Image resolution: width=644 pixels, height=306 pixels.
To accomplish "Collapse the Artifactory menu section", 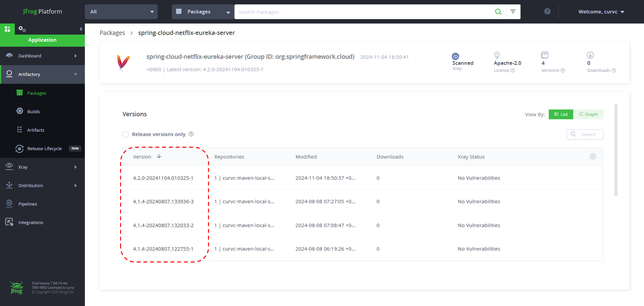I will [76, 74].
